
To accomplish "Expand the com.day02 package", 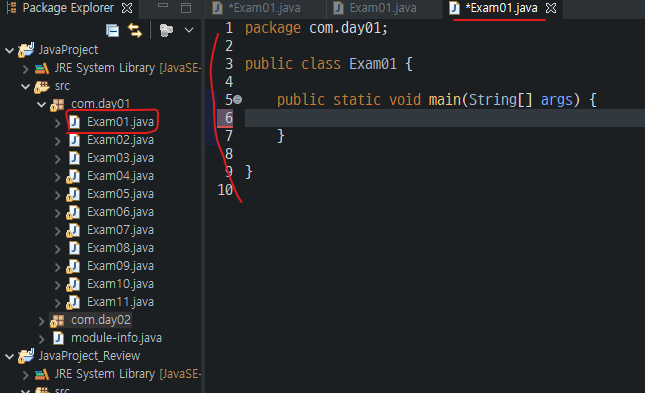I will click(42, 321).
